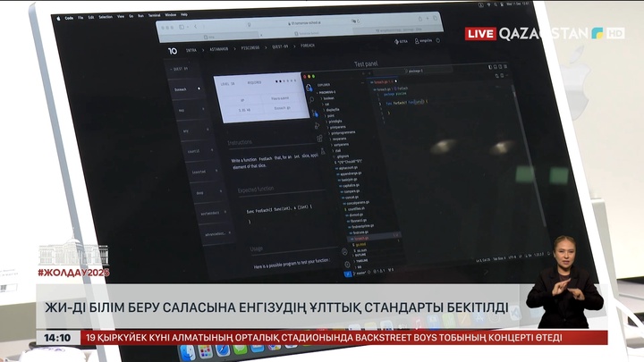This screenshot has height=362, width=644.
Task: Select doop exercise in quest sidebar
Action: coord(208,192)
